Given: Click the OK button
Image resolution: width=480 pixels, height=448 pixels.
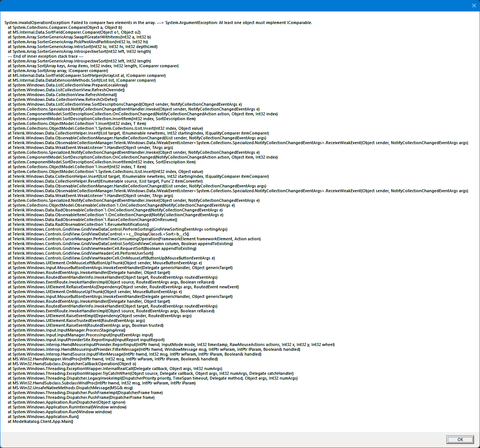Looking at the screenshot, I should [460, 439].
